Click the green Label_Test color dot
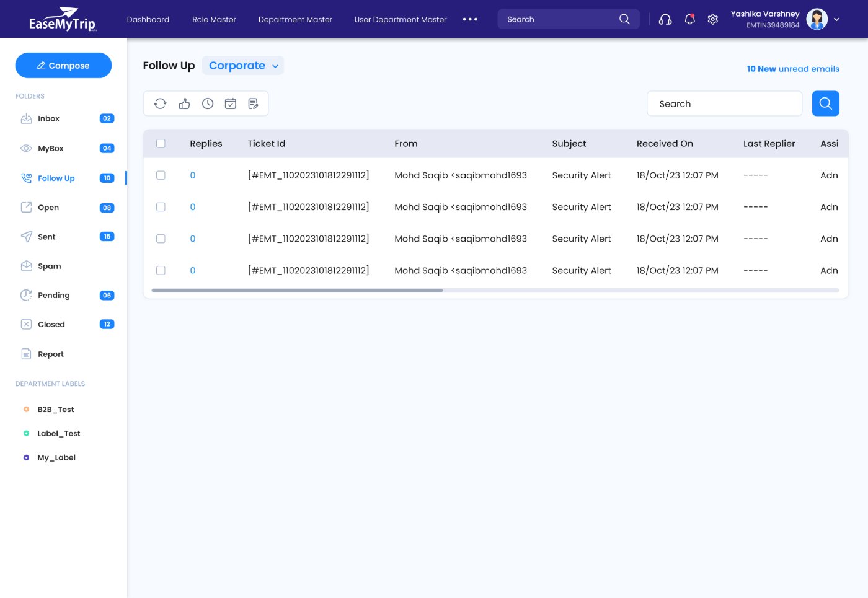 coord(26,433)
